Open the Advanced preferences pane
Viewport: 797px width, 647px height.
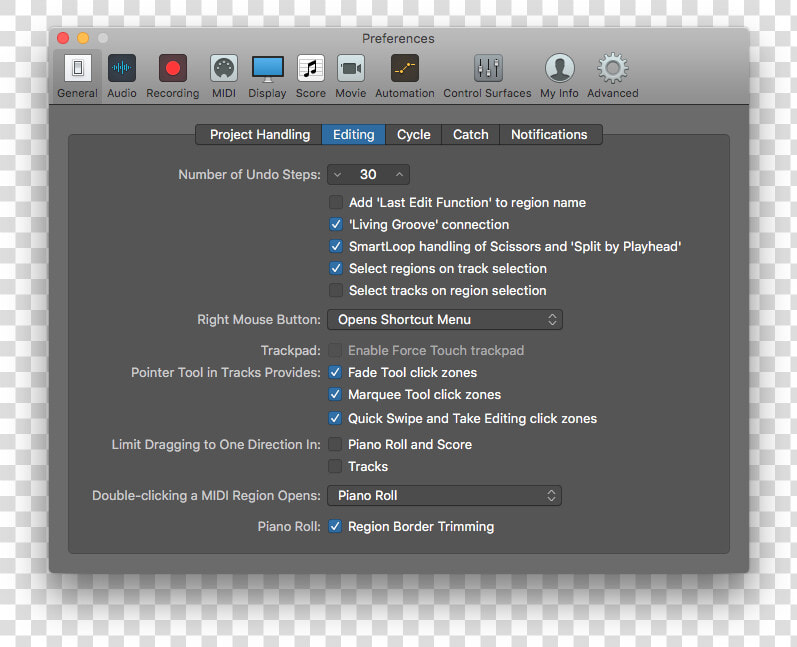(612, 76)
